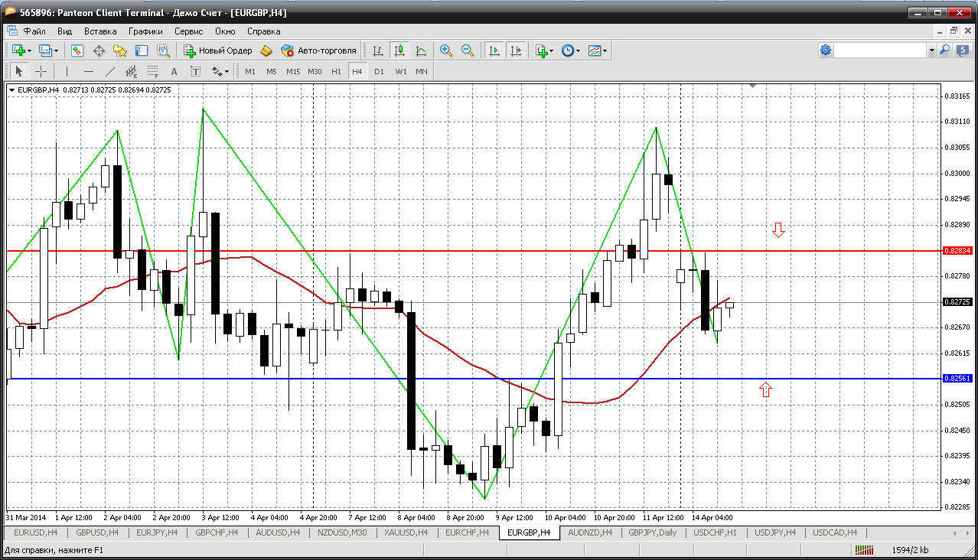
Task: Click the 1594/2 kb traffic status
Action: pyautogui.click(x=911, y=550)
